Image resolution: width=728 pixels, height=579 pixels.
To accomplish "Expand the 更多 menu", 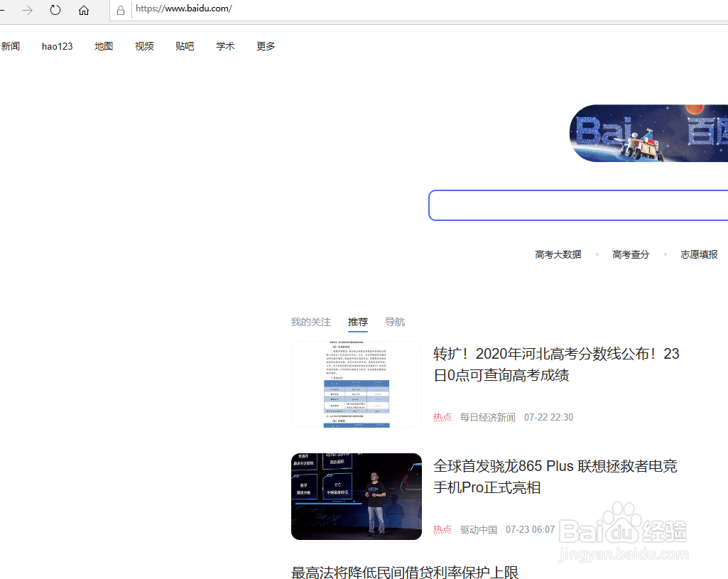I will point(266,46).
